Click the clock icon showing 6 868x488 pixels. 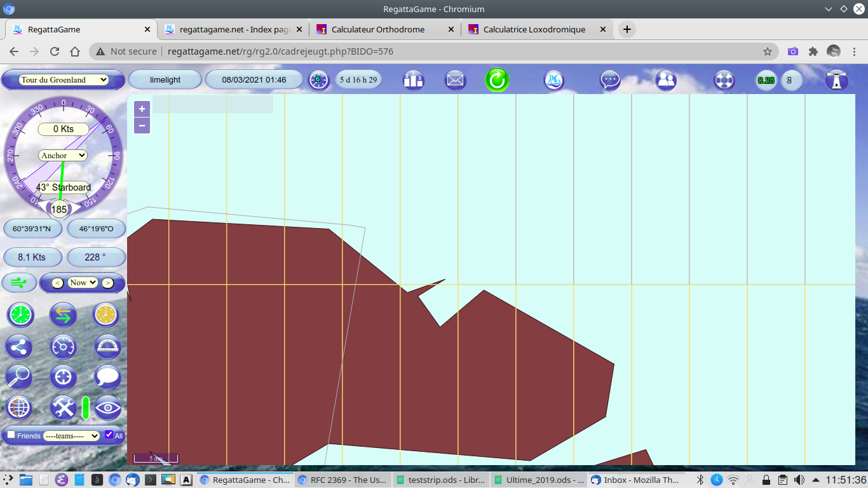click(319, 80)
